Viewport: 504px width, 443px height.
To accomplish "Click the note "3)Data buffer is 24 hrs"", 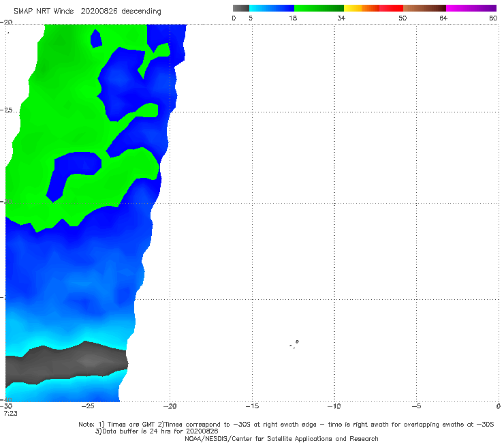I will coord(157,431).
